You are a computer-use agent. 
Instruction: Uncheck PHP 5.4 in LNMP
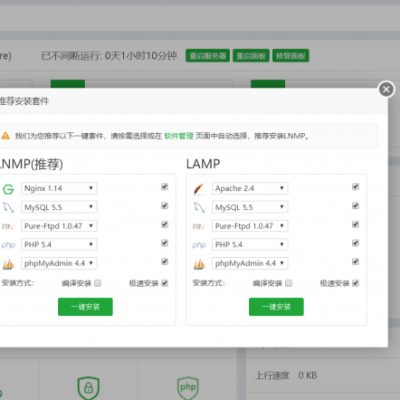pyautogui.click(x=164, y=243)
